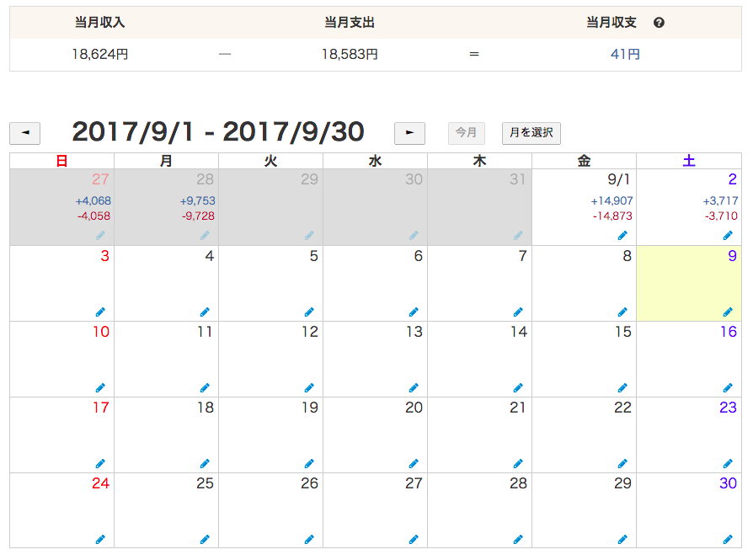Click the pencil on day 22
This screenshot has height=560, width=753.
pos(622,463)
